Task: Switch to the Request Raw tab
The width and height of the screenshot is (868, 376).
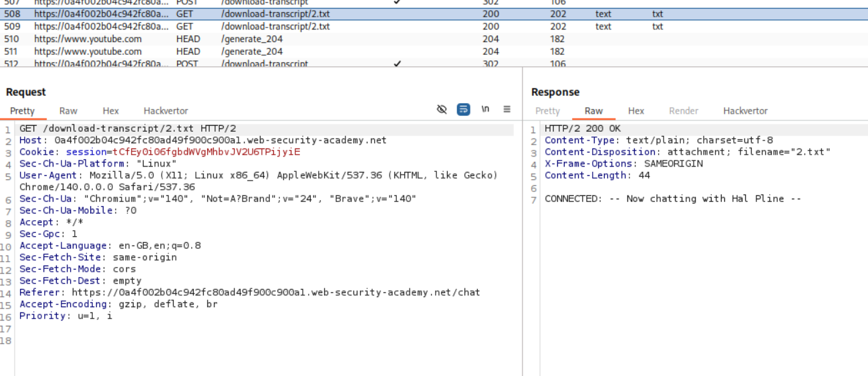Action: (x=68, y=111)
